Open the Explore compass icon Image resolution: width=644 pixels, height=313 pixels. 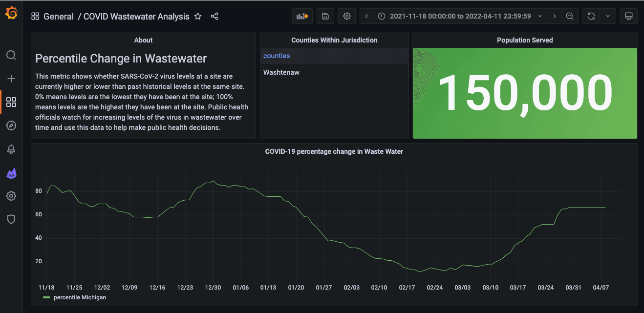coord(11,125)
